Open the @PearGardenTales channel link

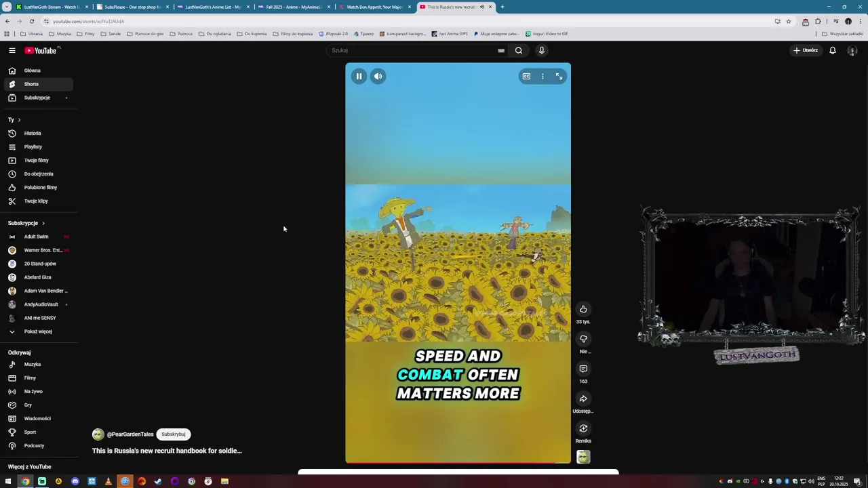(130, 434)
